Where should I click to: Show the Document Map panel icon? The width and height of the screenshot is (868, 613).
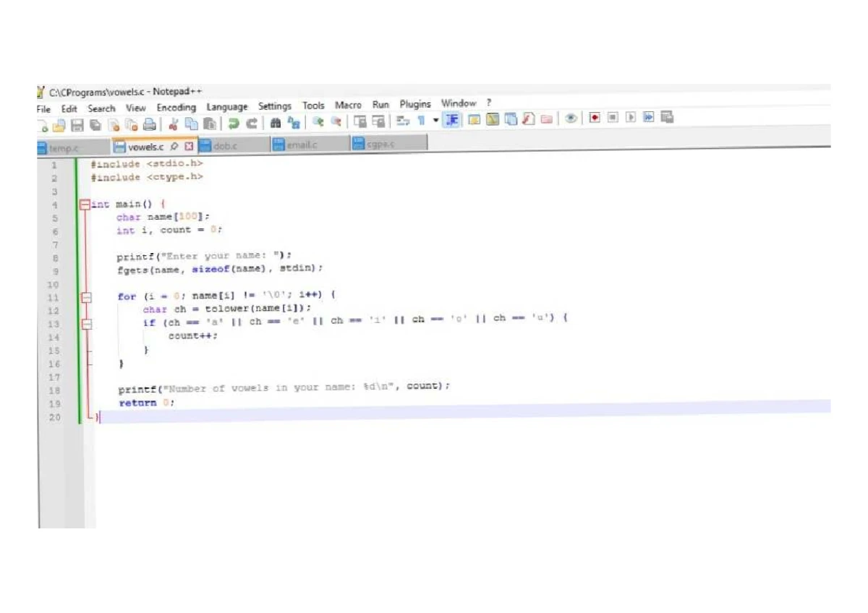pyautogui.click(x=493, y=119)
